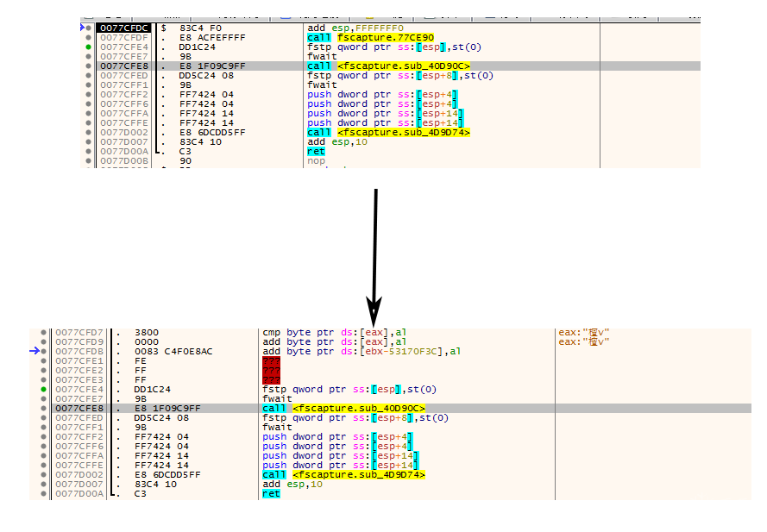Select 'add esp,FFFFFFF0' instruction
Viewport: 767px width, 532px height.
click(x=355, y=28)
